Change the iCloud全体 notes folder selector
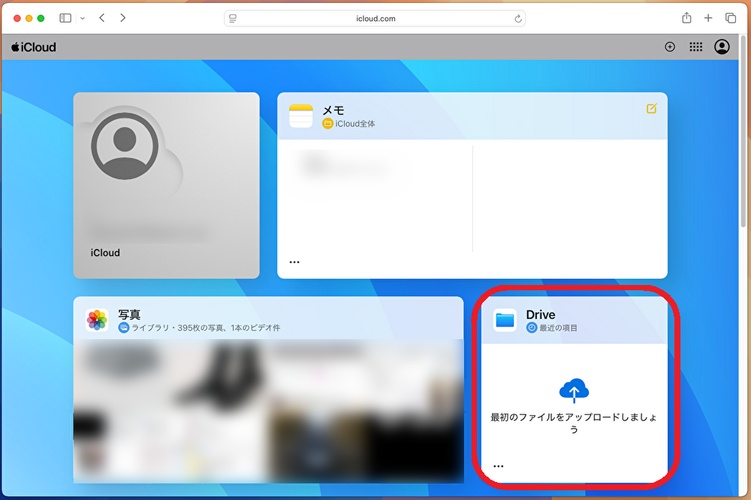Screen dimensions: 751x500 (x=349, y=124)
